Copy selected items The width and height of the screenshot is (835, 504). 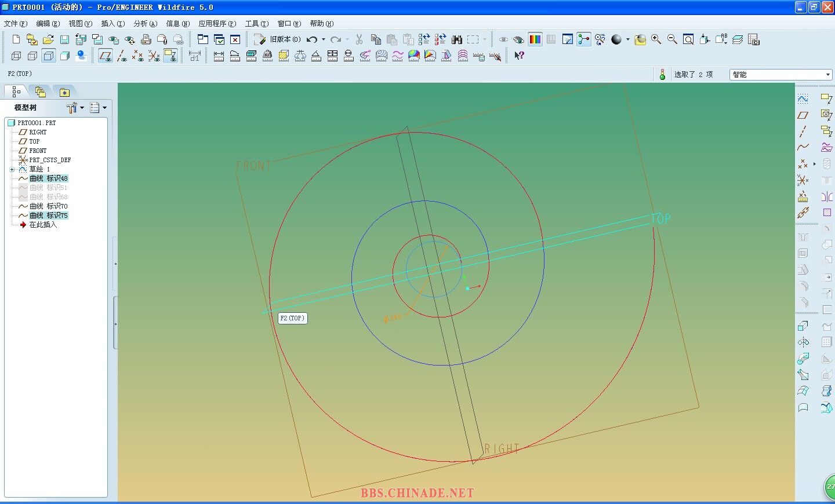[x=376, y=39]
